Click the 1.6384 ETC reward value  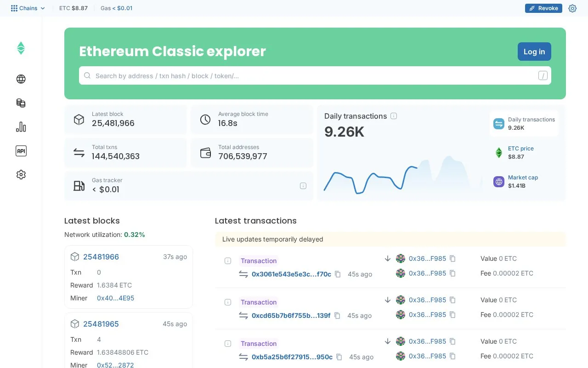click(114, 285)
